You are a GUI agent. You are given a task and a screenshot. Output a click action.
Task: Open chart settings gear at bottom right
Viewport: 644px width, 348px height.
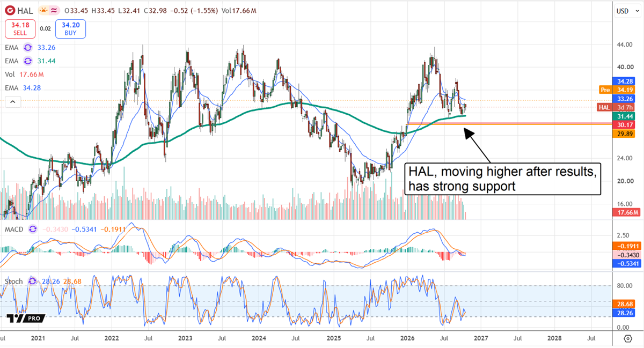click(x=627, y=338)
